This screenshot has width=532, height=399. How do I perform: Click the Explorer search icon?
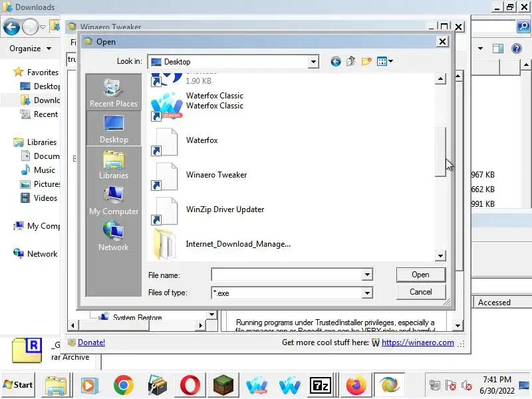(523, 27)
